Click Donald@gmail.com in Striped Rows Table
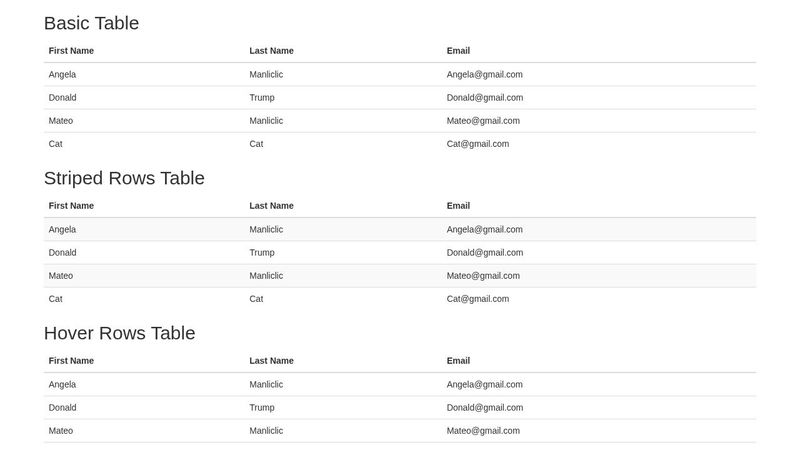The height and width of the screenshot is (450, 800). click(484, 253)
